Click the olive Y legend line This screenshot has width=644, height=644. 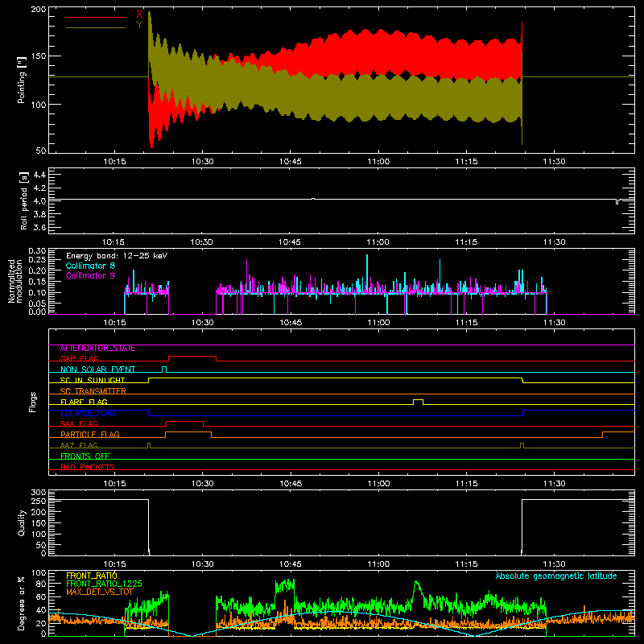96,27
